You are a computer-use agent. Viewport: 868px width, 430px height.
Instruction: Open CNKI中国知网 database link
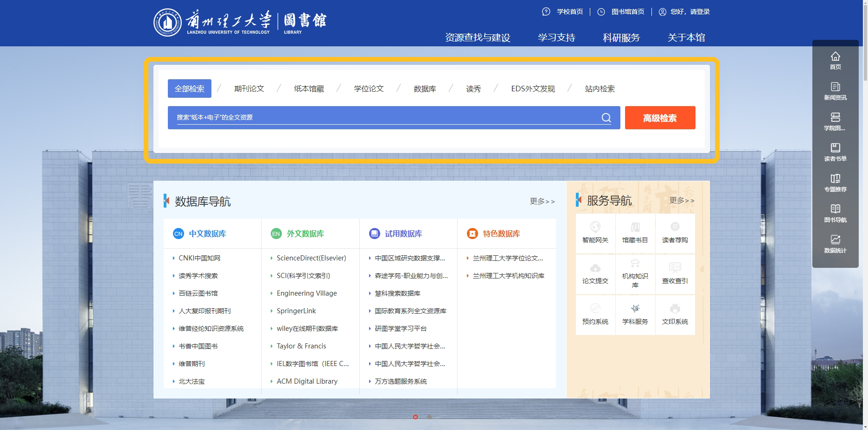coord(199,258)
